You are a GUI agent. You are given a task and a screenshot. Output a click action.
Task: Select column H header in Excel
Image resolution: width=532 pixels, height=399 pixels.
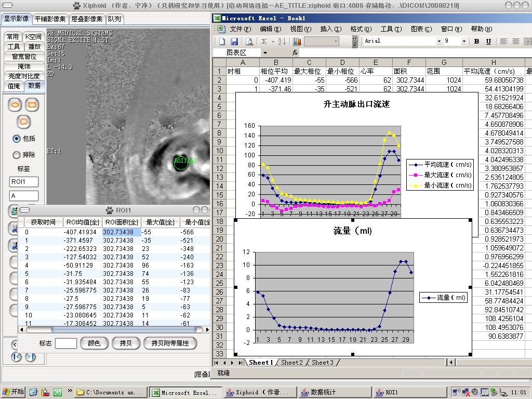pos(494,62)
